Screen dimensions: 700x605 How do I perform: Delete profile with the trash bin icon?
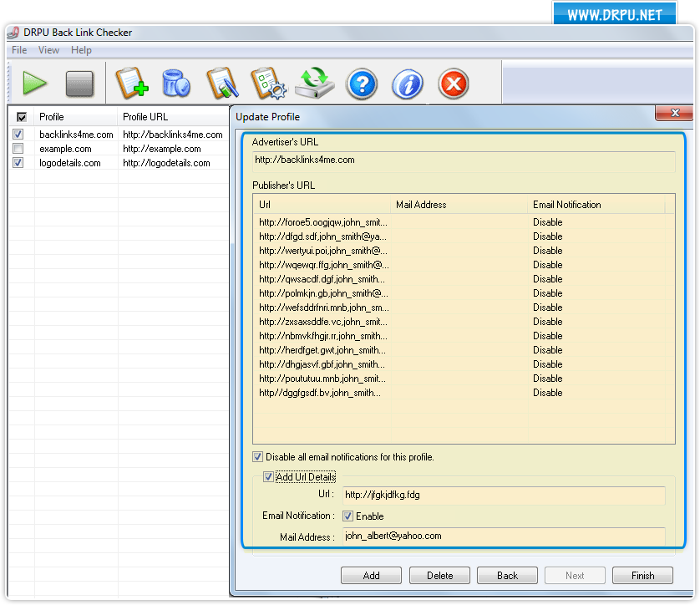[176, 83]
